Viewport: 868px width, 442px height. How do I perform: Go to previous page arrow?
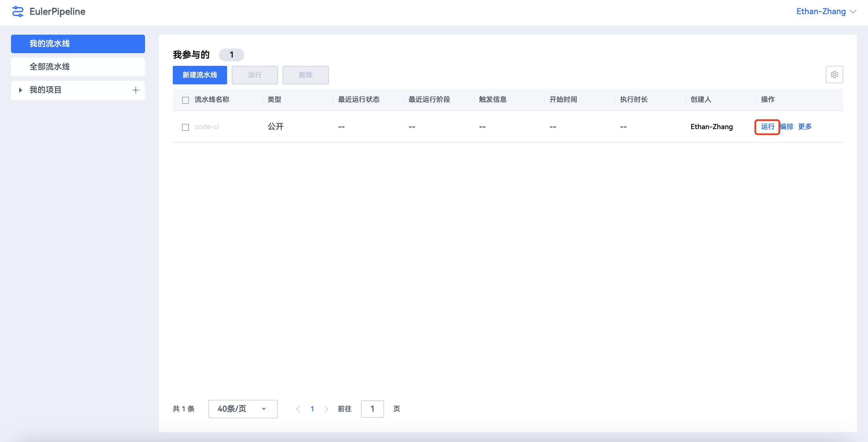click(x=298, y=409)
